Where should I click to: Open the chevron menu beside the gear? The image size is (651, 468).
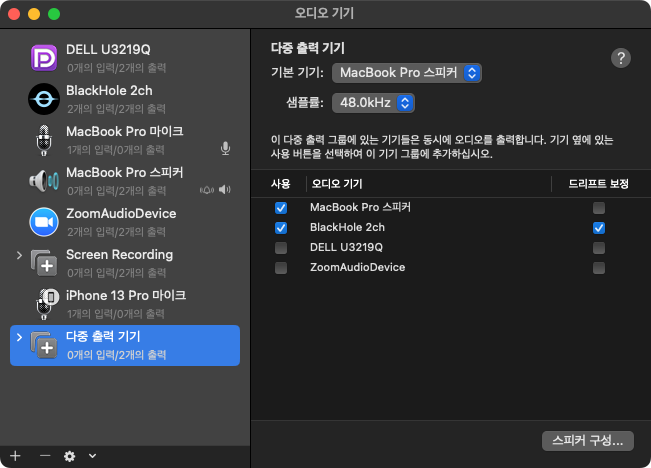[x=93, y=456]
